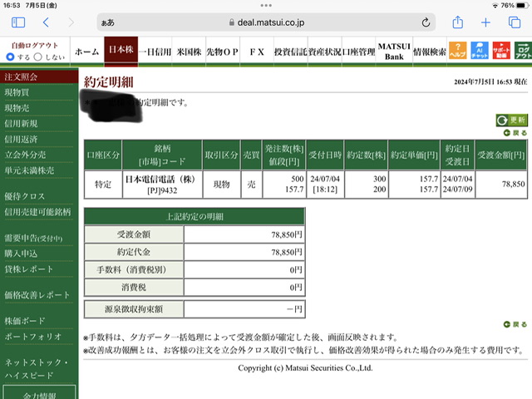Screen dimensions: 532x399
Task: Open 信用新規 in the sidebar
Action: pyautogui.click(x=21, y=124)
